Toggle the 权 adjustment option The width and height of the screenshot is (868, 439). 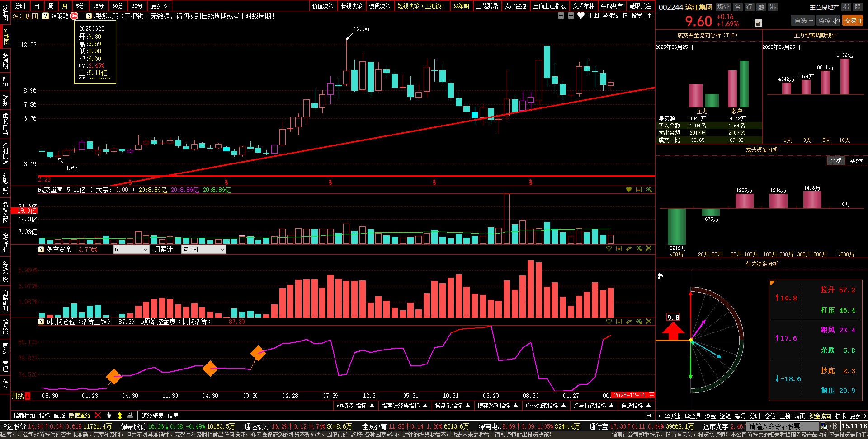click(625, 15)
